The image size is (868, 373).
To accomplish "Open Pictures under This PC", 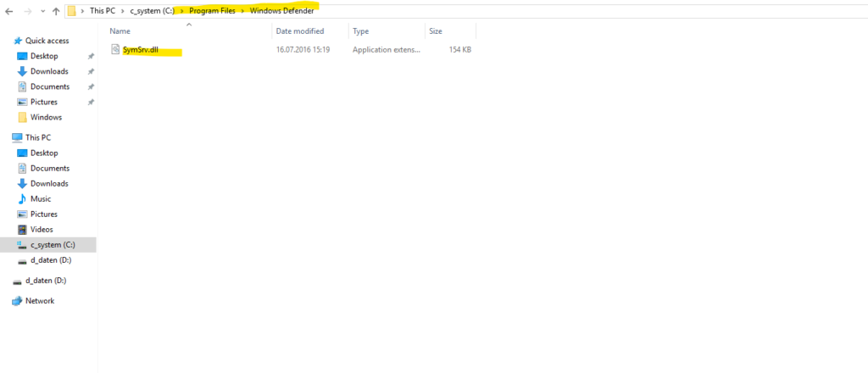I will (x=44, y=214).
